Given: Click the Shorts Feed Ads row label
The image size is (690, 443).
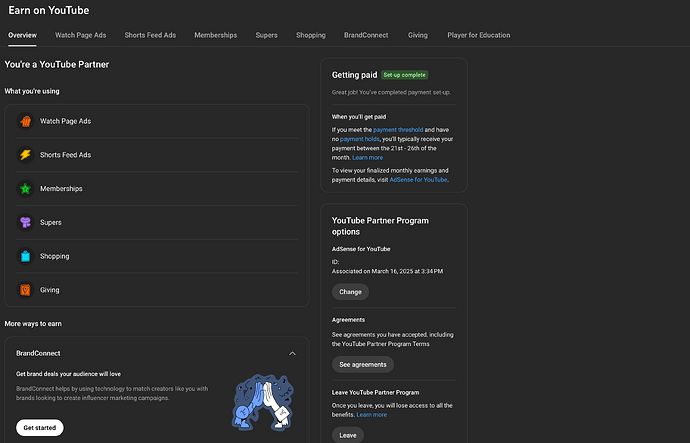Looking at the screenshot, I should click(66, 155).
